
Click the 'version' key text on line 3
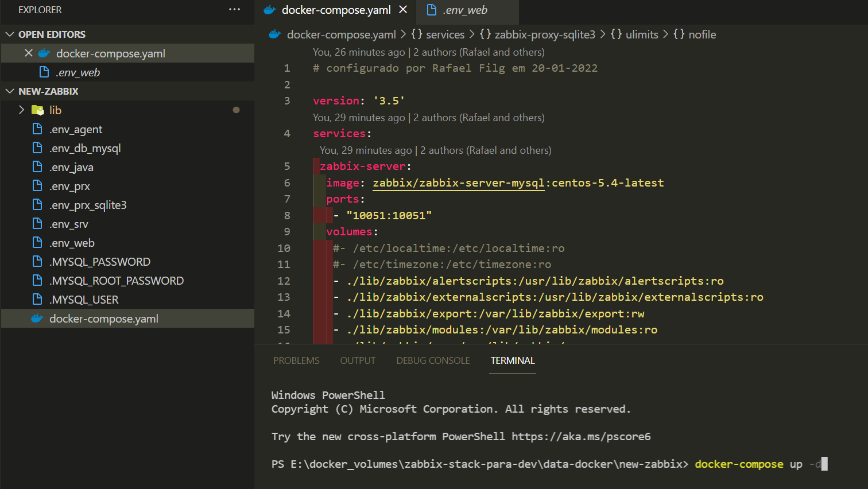click(x=336, y=100)
